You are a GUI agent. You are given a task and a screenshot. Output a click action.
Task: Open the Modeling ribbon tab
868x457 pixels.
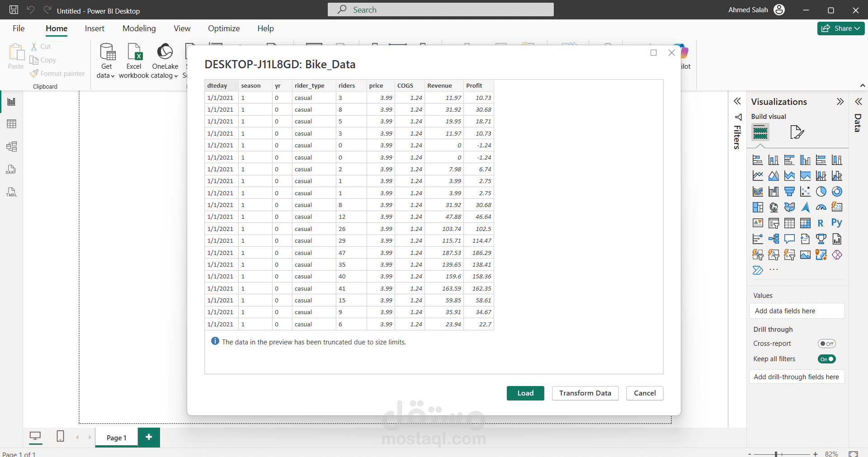pyautogui.click(x=139, y=28)
